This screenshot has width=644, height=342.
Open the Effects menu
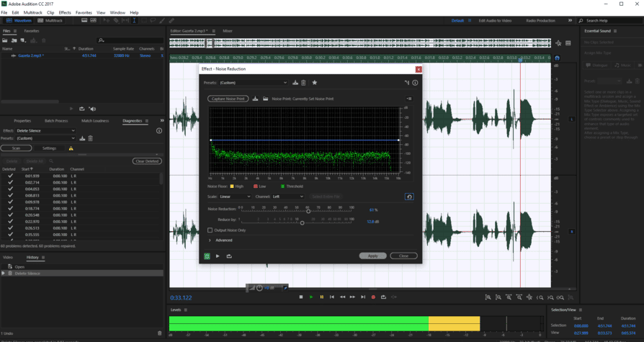65,12
